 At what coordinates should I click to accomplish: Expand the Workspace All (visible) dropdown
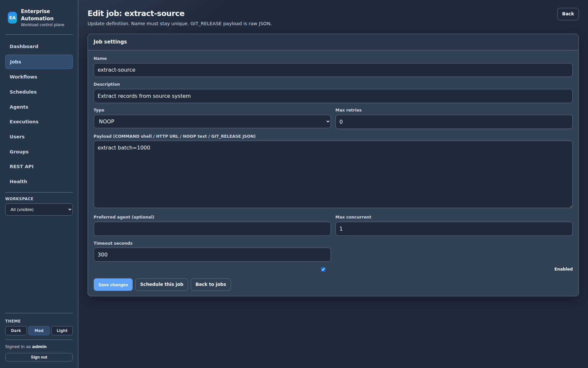[39, 210]
